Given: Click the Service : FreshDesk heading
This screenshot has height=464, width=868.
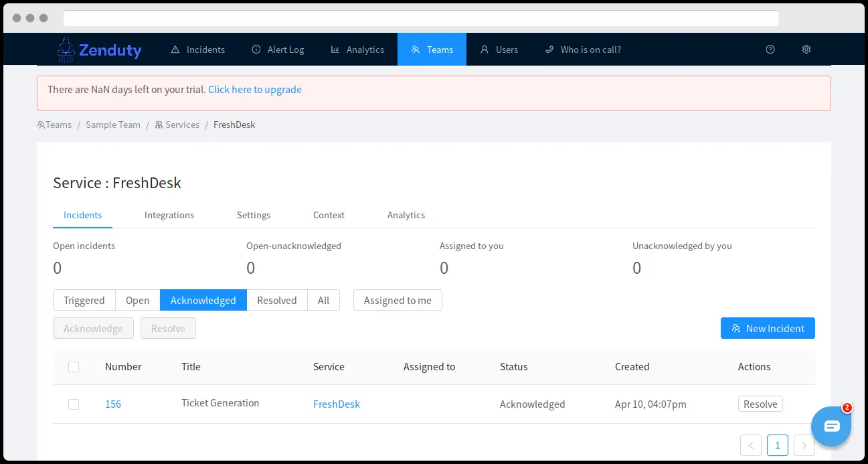Looking at the screenshot, I should [x=117, y=183].
